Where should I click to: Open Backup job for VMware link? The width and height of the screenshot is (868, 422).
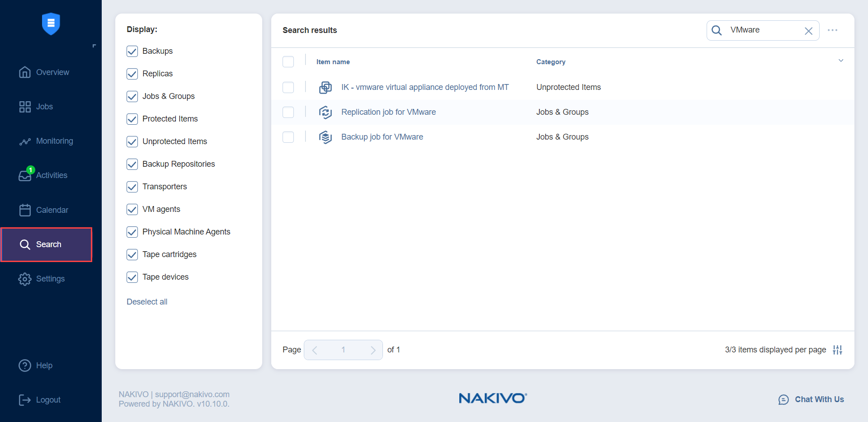coord(382,137)
